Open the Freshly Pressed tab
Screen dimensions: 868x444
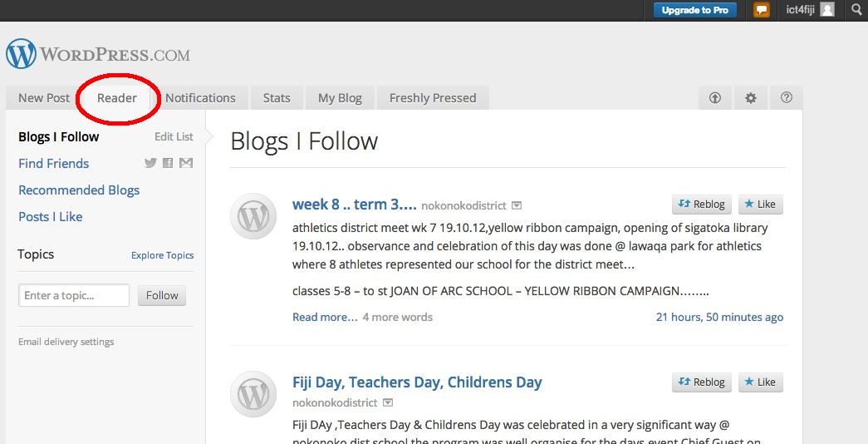pos(433,98)
